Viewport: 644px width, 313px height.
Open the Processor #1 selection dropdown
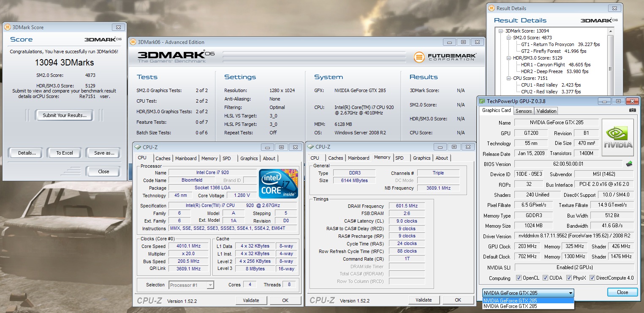click(191, 285)
